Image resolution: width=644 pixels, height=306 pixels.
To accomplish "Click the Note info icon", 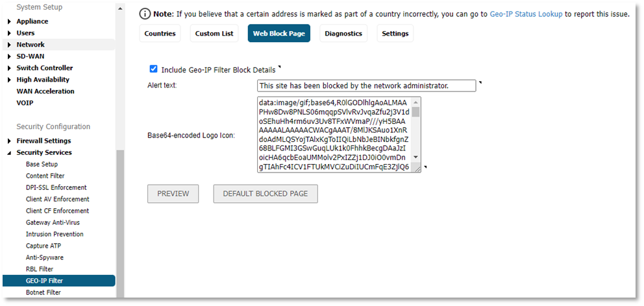I will click(145, 14).
